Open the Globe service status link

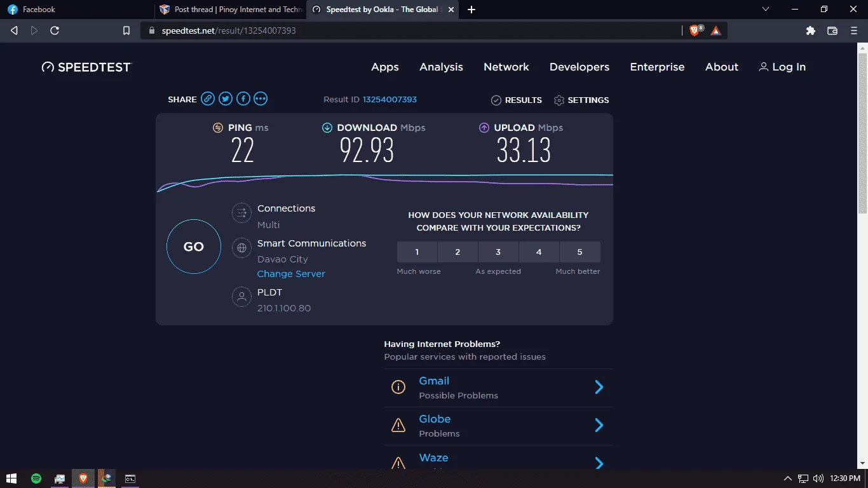[435, 419]
